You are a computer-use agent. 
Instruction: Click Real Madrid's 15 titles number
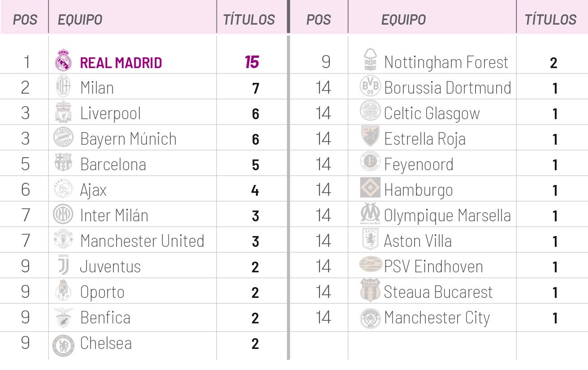(x=252, y=62)
